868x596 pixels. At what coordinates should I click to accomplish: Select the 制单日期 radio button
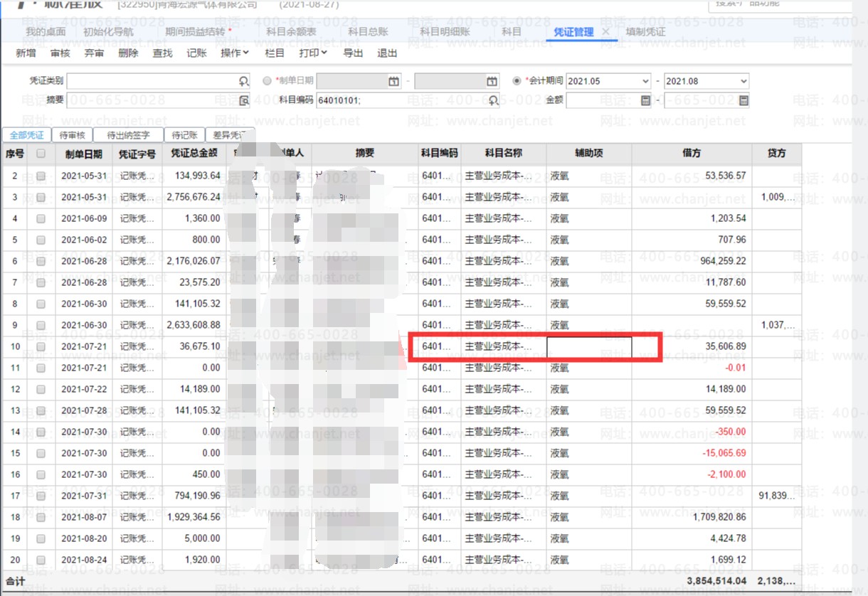[268, 81]
